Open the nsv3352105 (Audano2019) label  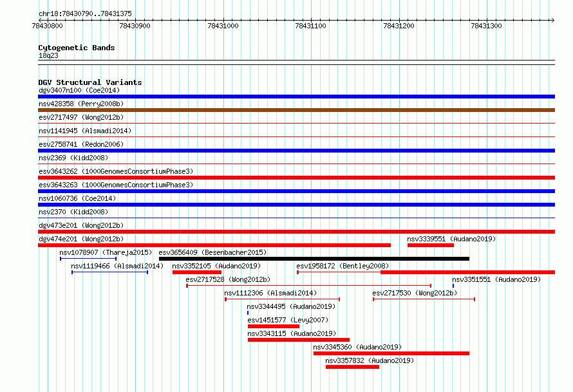(216, 266)
